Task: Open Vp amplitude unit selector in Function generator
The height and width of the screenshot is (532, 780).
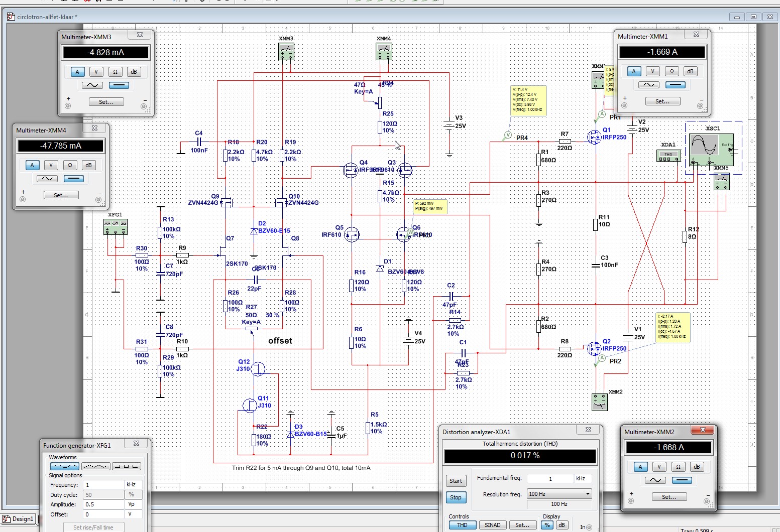Action: coord(133,504)
